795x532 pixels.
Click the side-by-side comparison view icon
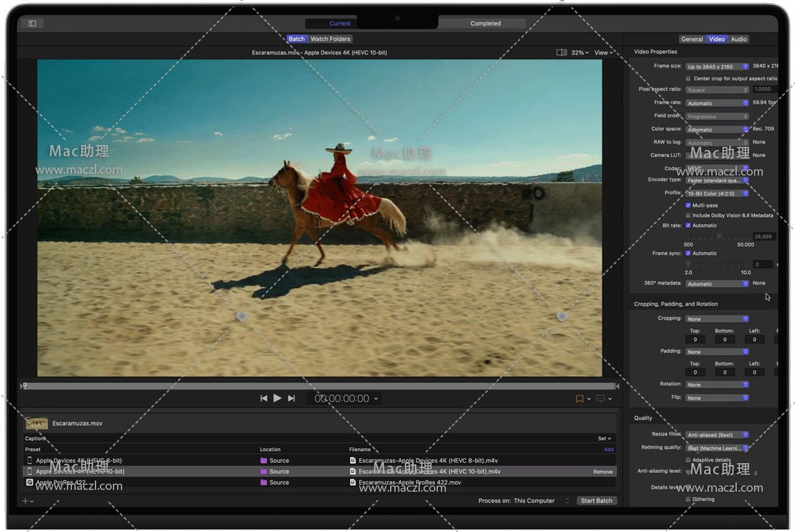[561, 53]
